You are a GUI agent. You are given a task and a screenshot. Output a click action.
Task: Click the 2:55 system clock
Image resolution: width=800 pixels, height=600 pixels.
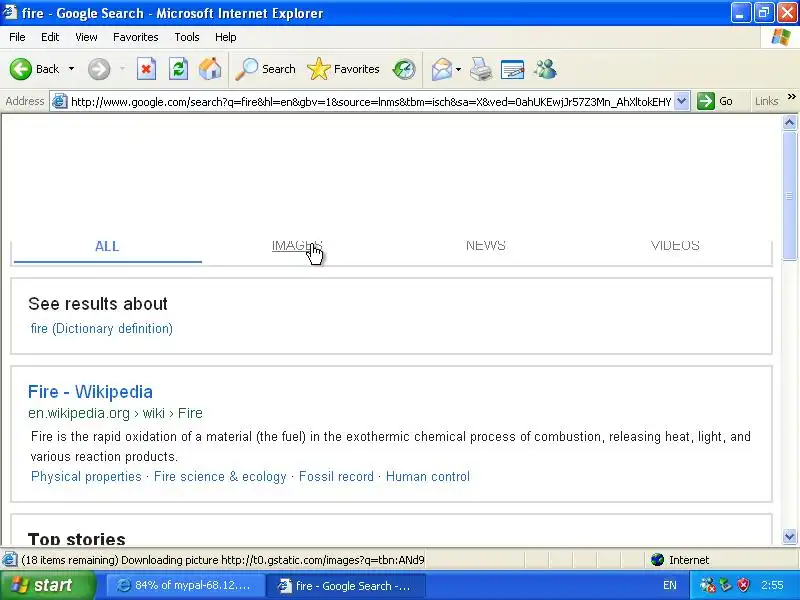click(772, 585)
